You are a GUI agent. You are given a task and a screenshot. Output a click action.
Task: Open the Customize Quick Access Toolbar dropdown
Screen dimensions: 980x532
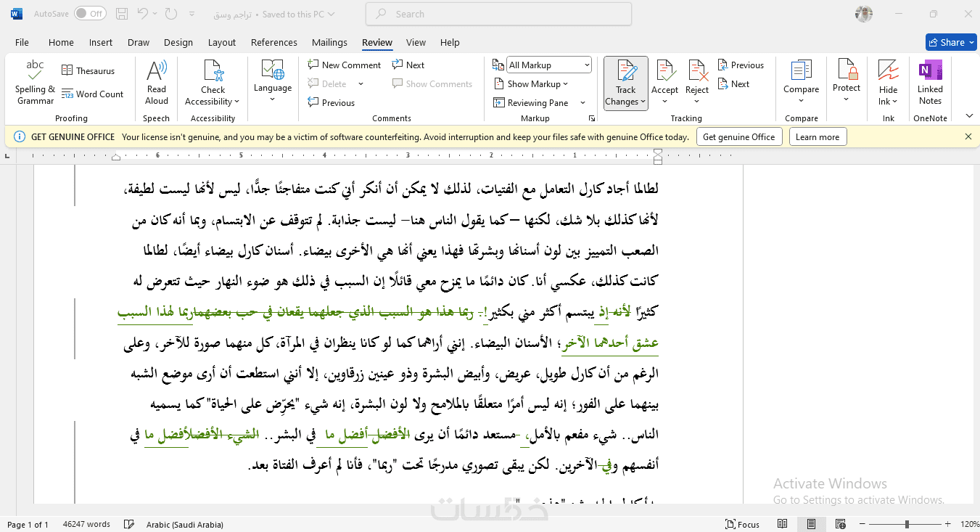[x=191, y=14]
